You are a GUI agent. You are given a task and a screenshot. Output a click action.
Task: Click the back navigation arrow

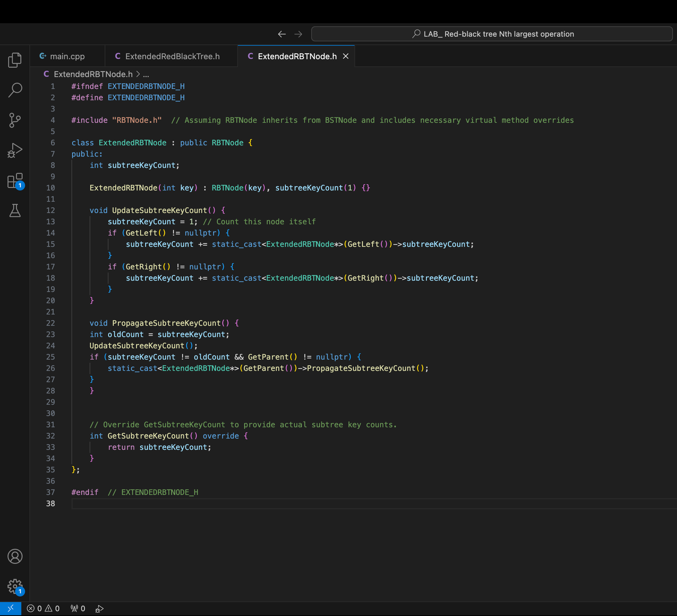tap(282, 34)
